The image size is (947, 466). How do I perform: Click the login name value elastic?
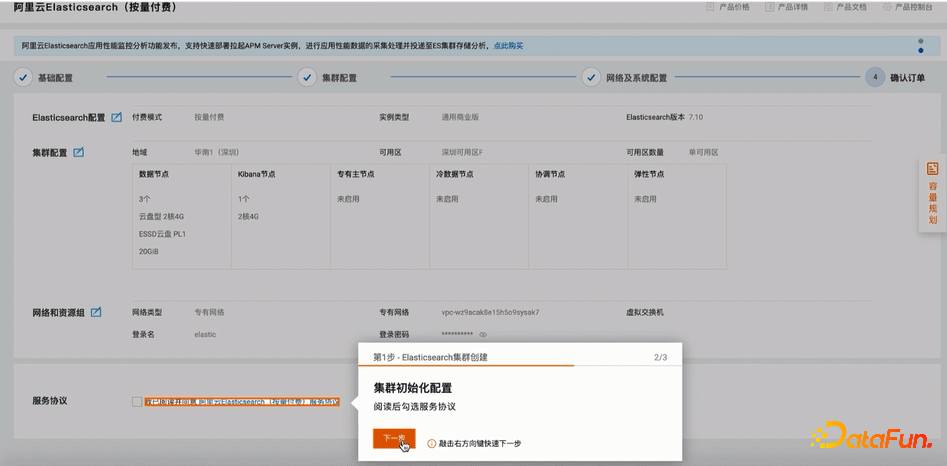[x=205, y=334]
